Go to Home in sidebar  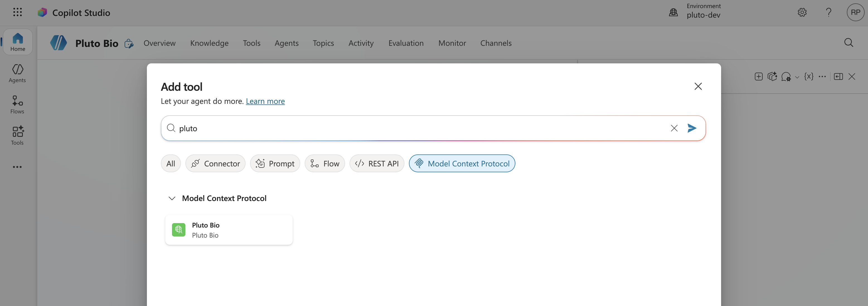[x=18, y=42]
